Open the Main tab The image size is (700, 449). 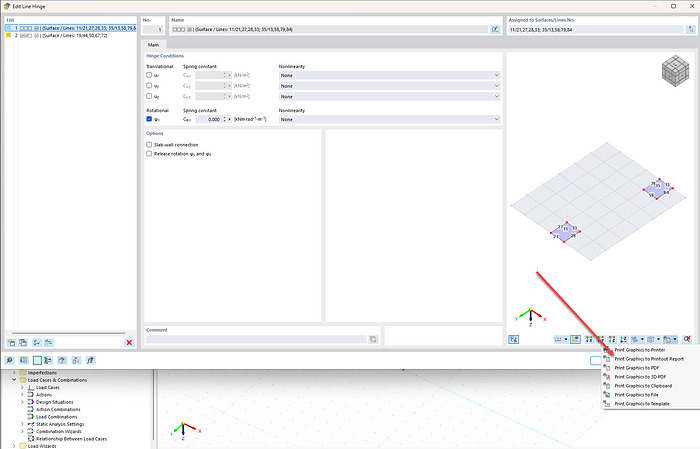(x=153, y=45)
